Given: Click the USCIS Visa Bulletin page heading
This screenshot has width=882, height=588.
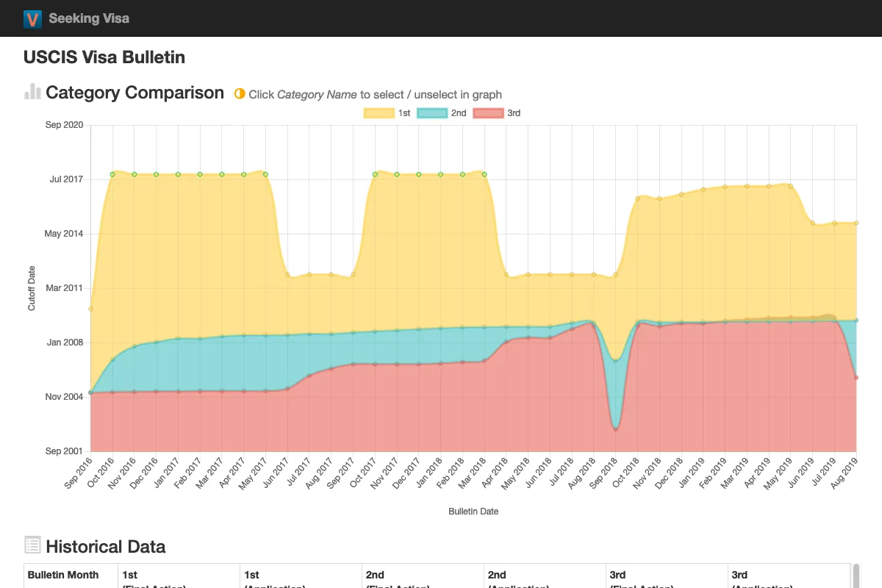Looking at the screenshot, I should coord(104,57).
